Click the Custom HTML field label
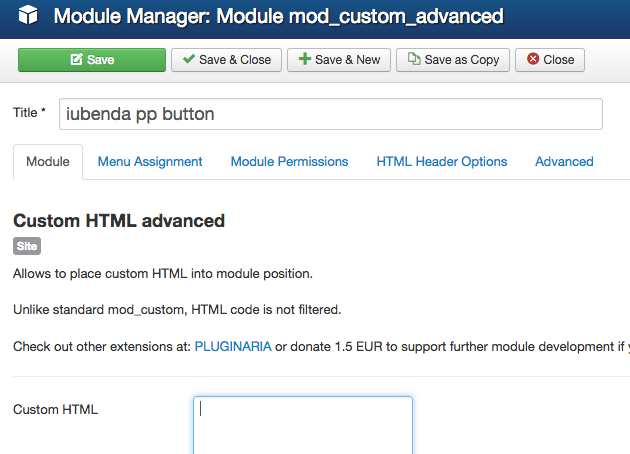Viewport: 630px width, 454px height. click(x=55, y=409)
